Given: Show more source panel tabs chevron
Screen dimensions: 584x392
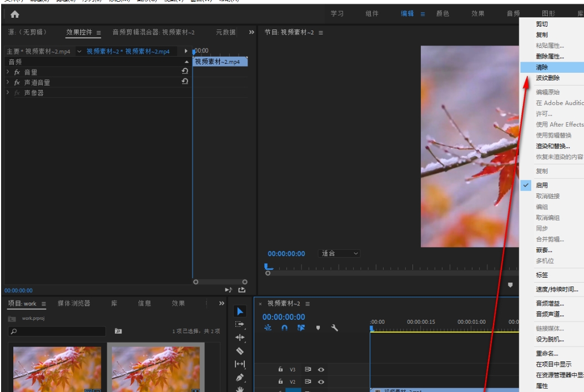Looking at the screenshot, I should [252, 32].
